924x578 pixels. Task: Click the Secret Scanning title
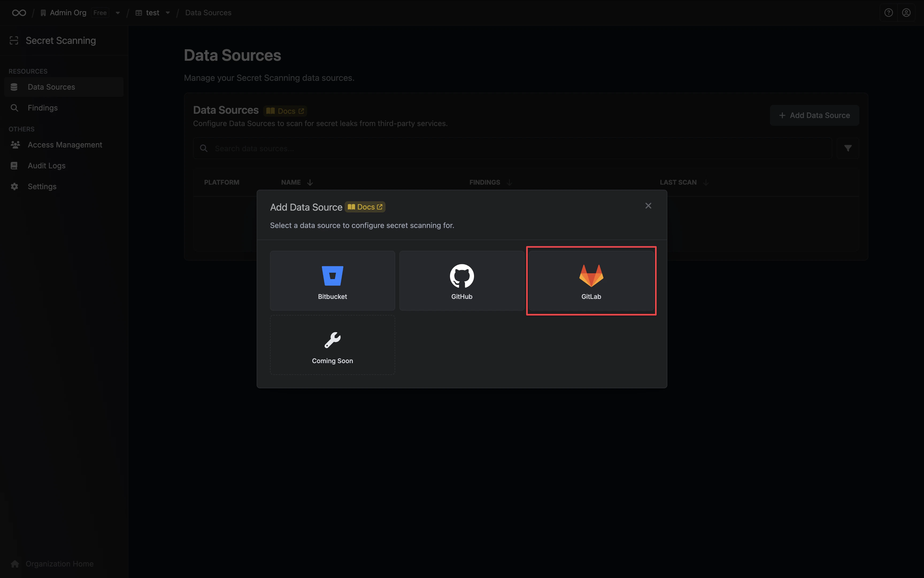click(x=61, y=40)
